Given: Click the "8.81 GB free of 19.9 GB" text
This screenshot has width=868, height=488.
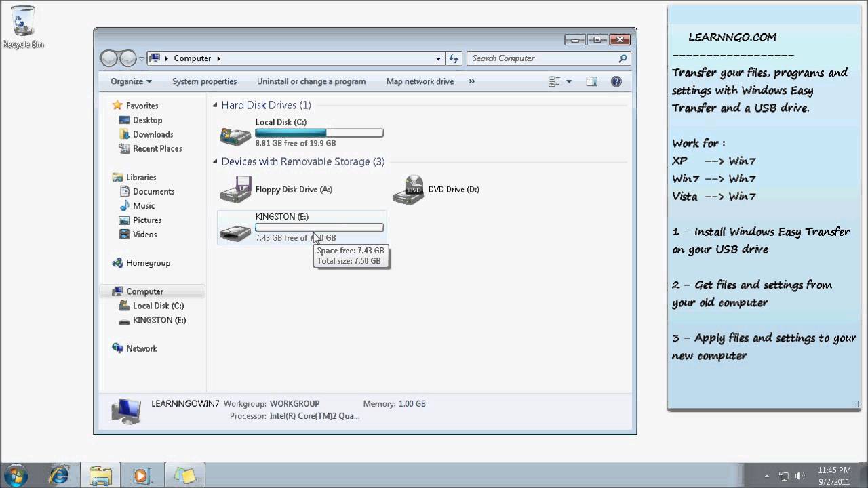Looking at the screenshot, I should click(x=296, y=144).
